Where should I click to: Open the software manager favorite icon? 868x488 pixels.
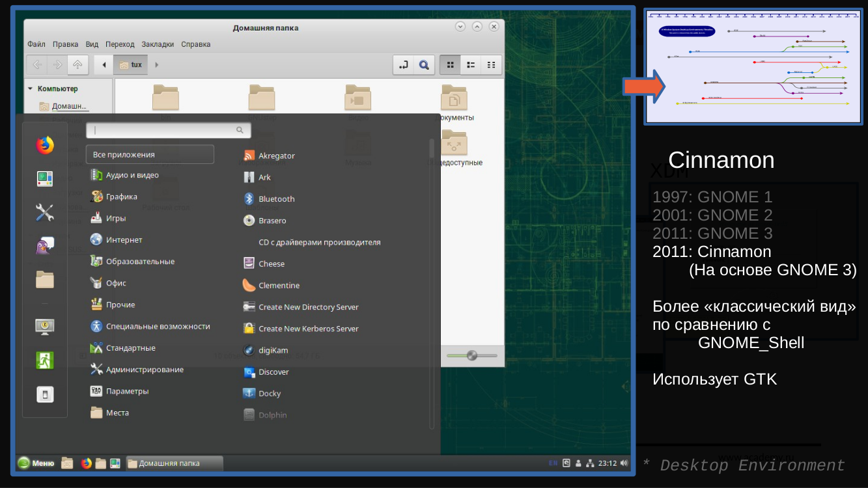coord(45,179)
